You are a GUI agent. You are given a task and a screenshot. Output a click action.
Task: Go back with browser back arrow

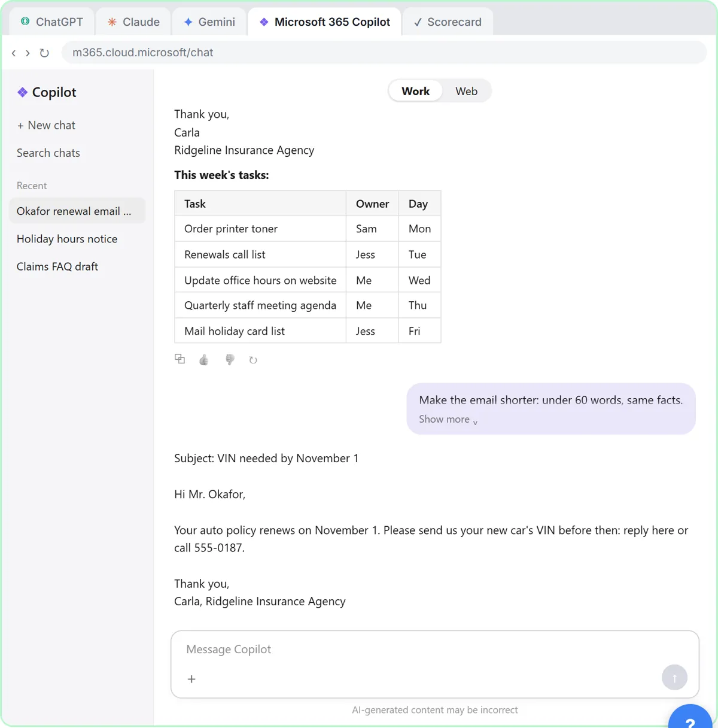click(14, 53)
